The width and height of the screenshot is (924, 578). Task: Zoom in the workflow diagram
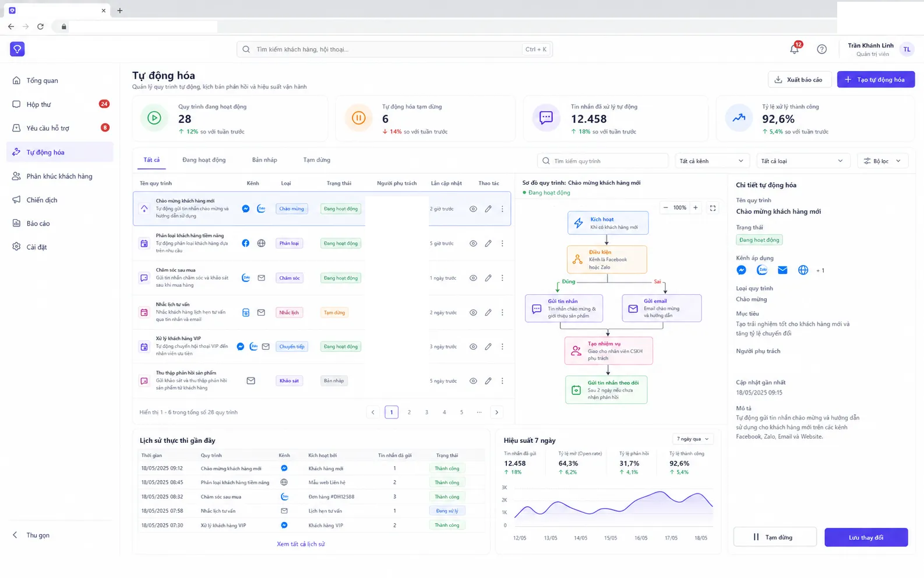tap(695, 207)
